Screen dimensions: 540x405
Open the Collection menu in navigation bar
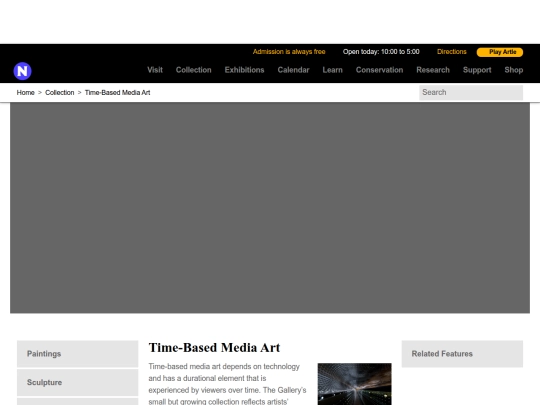click(x=194, y=70)
